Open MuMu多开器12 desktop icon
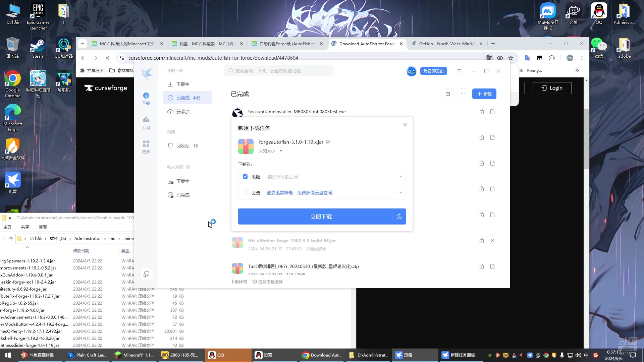Screen dimensions: 644x362 coord(548,17)
